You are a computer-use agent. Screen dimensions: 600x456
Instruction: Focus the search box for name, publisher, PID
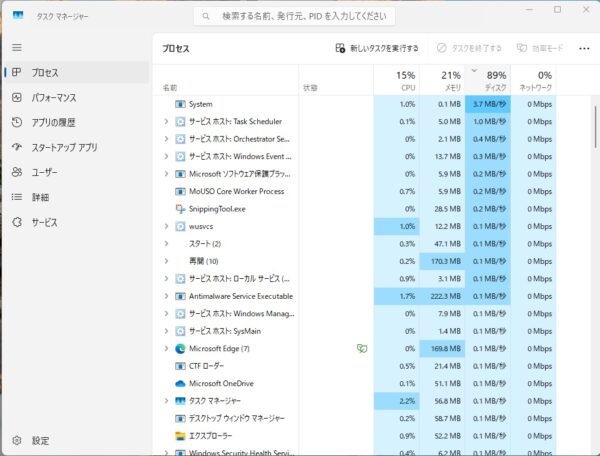pyautogui.click(x=294, y=16)
